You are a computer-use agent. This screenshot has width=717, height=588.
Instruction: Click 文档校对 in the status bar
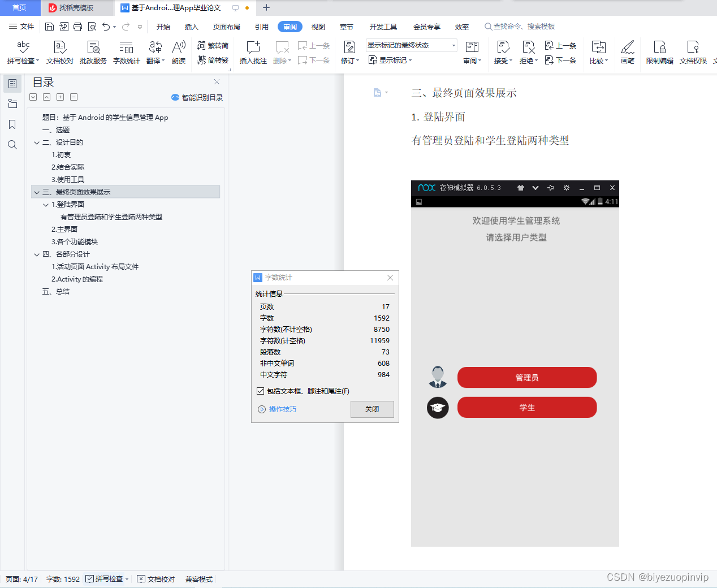click(x=157, y=579)
